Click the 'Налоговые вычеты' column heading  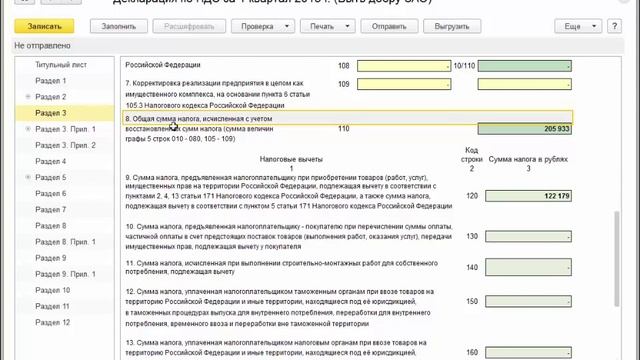(291, 159)
